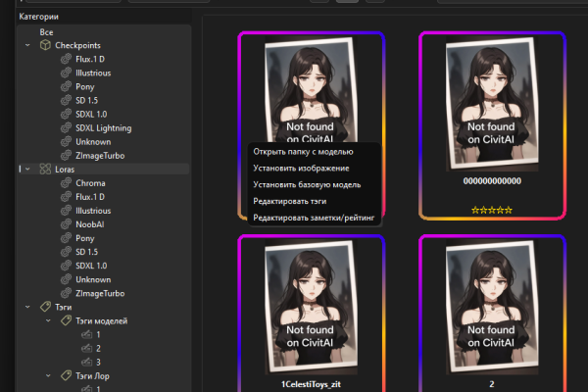
Task: Click the five-star rating on 000000000000
Action: click(492, 210)
